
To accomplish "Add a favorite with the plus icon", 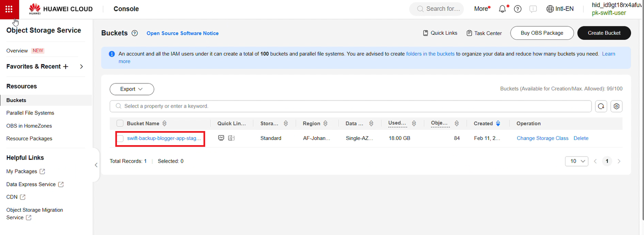I will (x=66, y=67).
